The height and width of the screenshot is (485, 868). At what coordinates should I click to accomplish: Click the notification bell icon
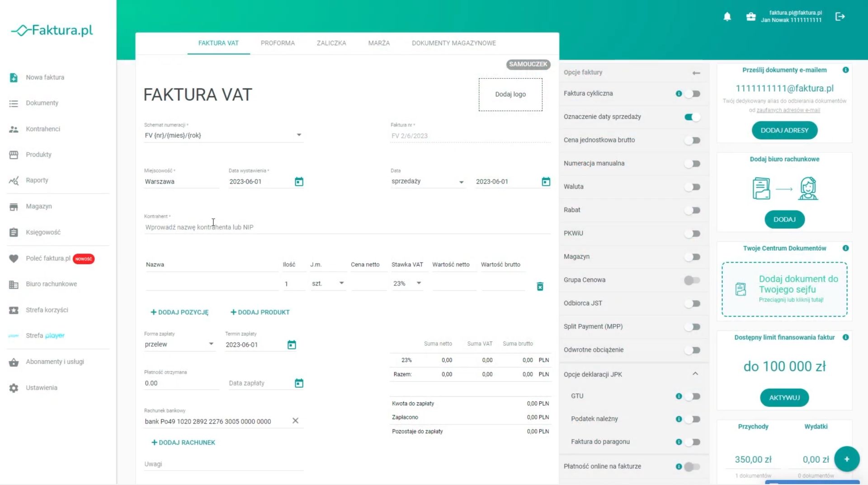(727, 17)
